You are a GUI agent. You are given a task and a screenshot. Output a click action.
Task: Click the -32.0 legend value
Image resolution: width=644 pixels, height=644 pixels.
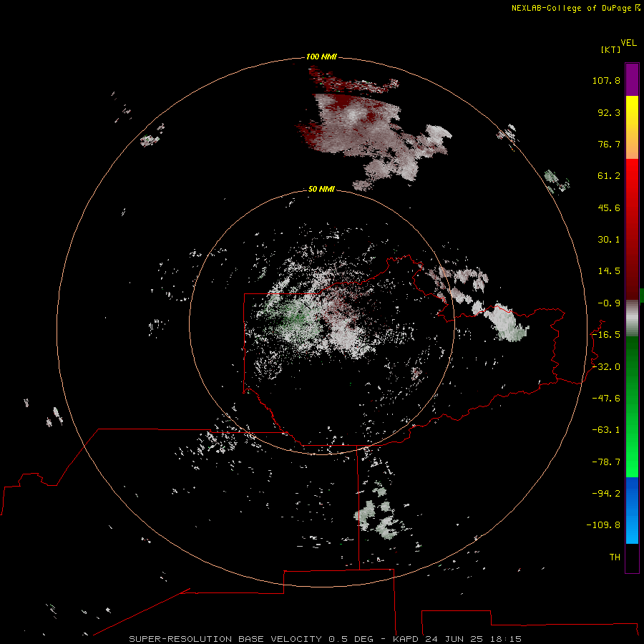click(x=606, y=367)
